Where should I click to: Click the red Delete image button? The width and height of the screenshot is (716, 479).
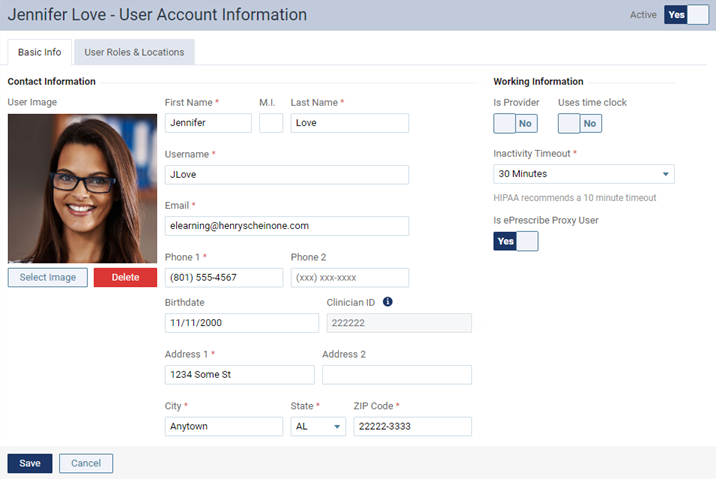(125, 278)
